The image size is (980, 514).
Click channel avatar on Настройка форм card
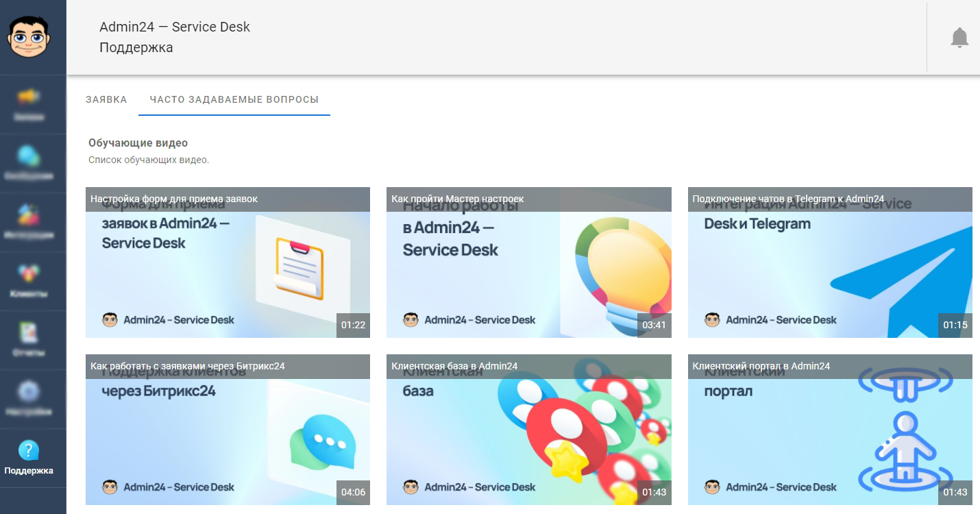pos(110,319)
